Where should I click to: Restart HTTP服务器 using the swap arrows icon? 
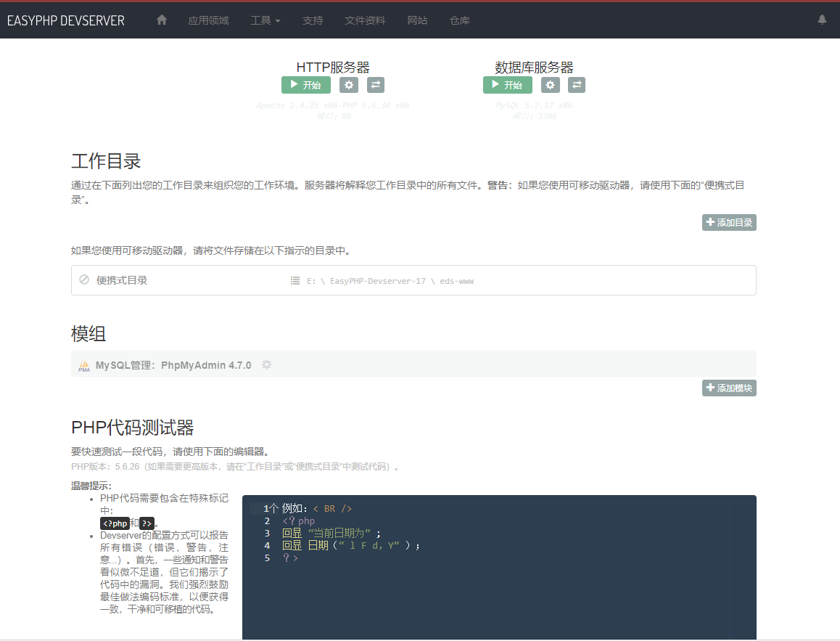(x=375, y=85)
